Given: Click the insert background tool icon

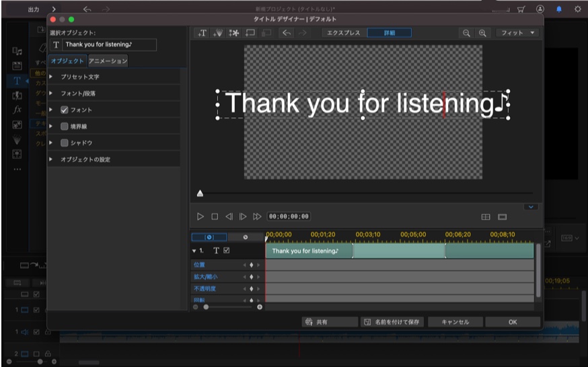Looking at the screenshot, I should click(250, 33).
